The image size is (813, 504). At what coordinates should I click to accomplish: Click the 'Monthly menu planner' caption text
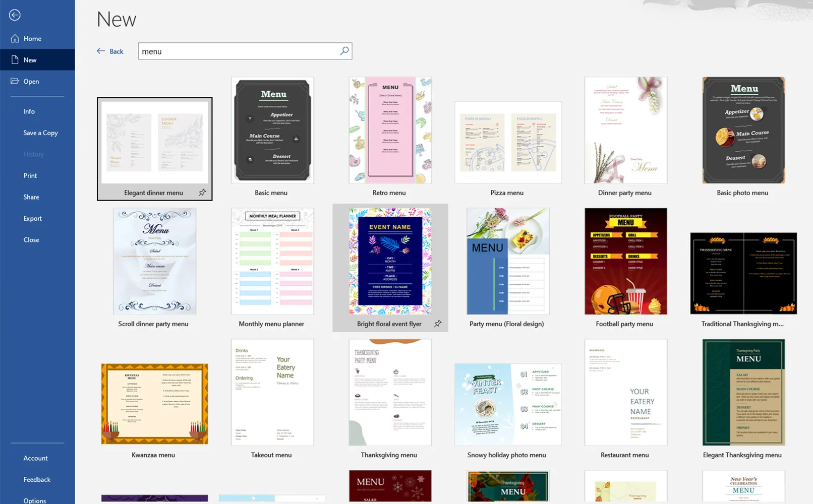point(271,324)
